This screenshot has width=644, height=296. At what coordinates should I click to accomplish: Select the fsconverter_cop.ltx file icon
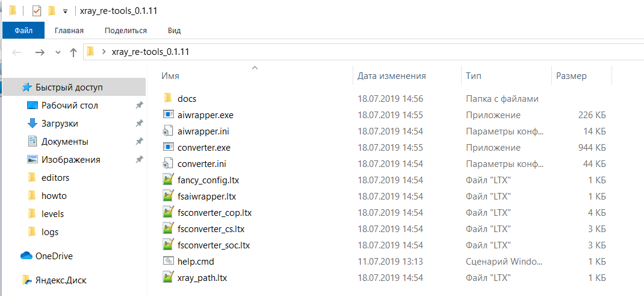coord(167,213)
